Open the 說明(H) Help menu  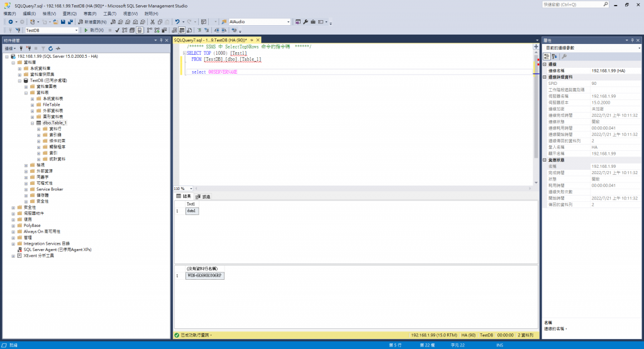point(151,14)
